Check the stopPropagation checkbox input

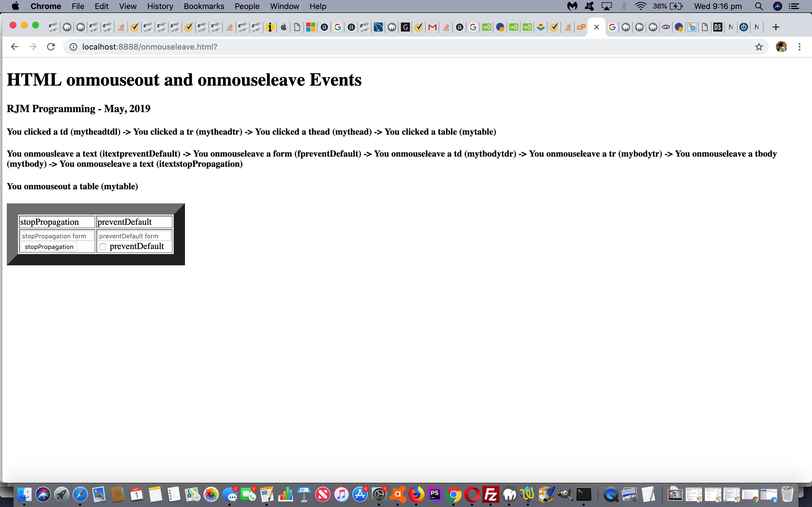[48, 246]
